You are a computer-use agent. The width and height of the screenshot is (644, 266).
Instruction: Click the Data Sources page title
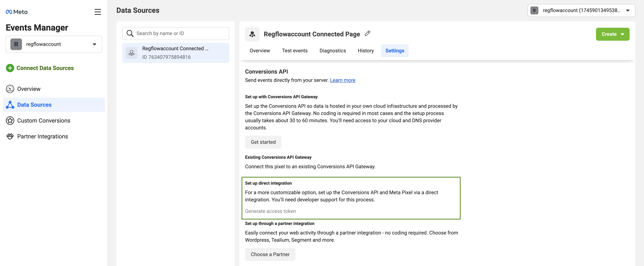[x=138, y=10]
